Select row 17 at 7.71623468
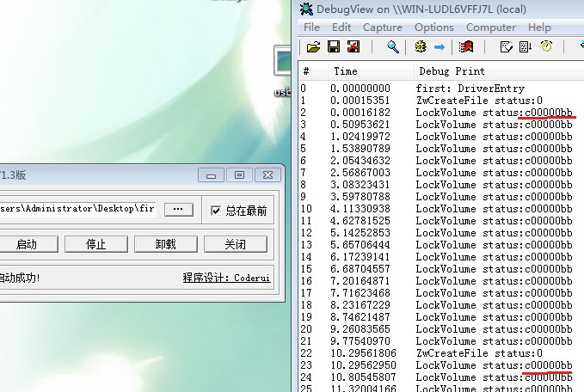 click(441, 293)
